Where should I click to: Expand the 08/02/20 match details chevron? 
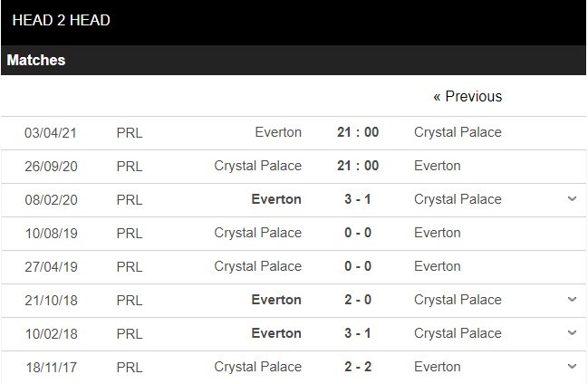click(572, 199)
